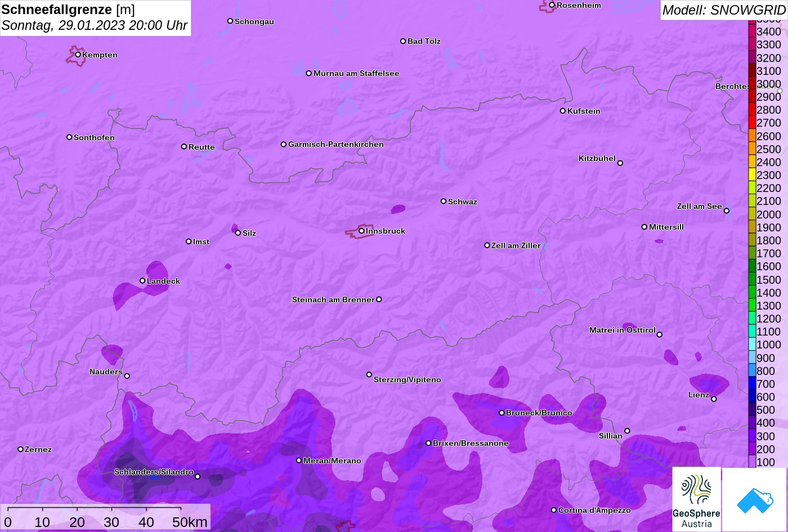788x532 pixels.
Task: Click the Schongau location dot
Action: (x=230, y=21)
